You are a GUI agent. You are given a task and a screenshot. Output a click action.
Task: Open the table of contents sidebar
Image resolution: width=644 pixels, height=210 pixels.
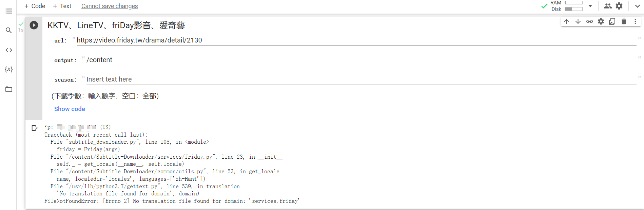coord(8,11)
